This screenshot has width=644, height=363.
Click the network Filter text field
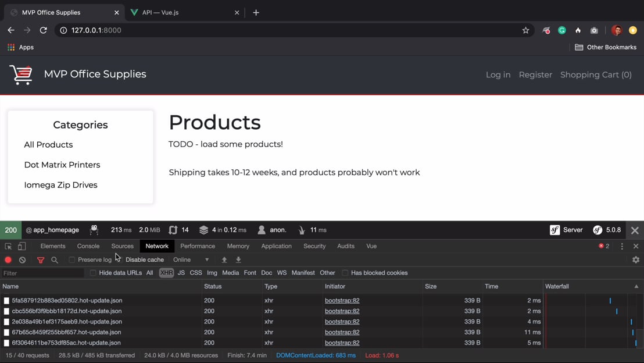(42, 273)
